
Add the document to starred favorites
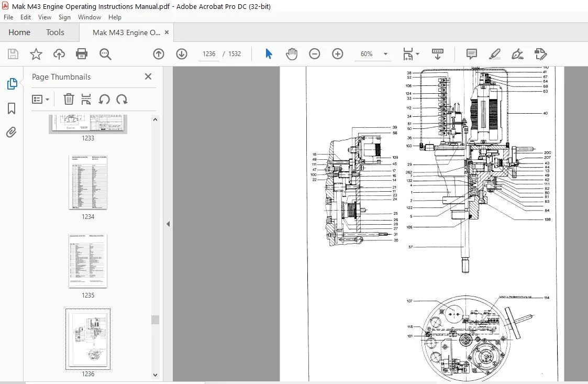pos(36,54)
